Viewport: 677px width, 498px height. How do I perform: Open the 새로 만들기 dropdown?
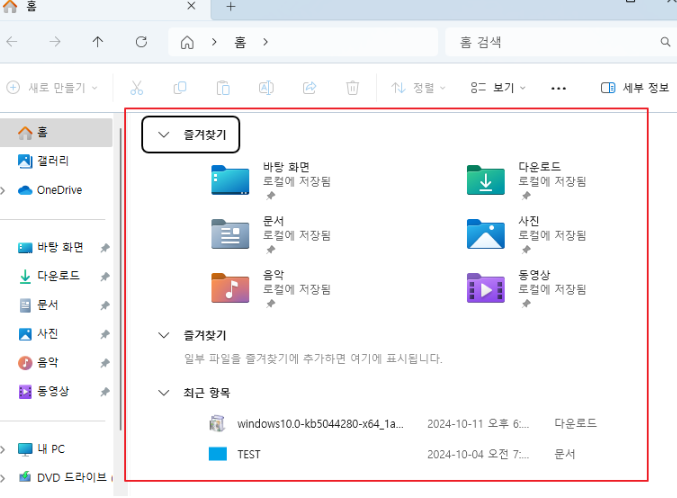(53, 88)
